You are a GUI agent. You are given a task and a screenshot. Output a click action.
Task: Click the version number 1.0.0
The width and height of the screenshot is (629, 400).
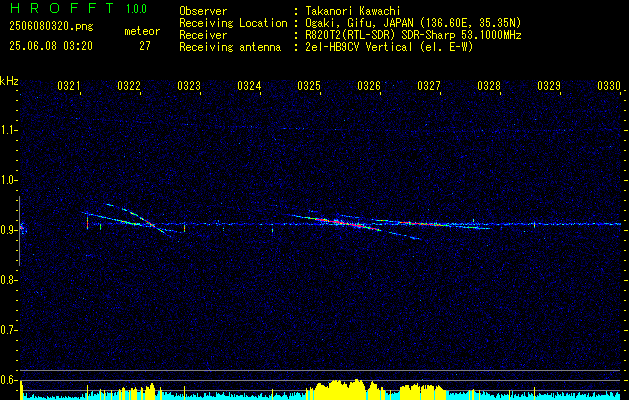(x=136, y=9)
